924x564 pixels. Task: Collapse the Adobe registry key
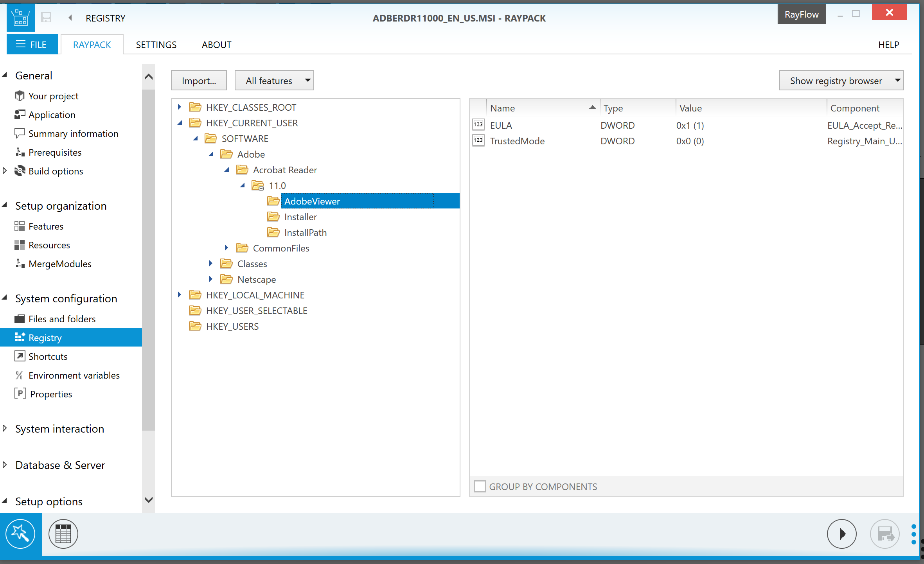(x=212, y=154)
